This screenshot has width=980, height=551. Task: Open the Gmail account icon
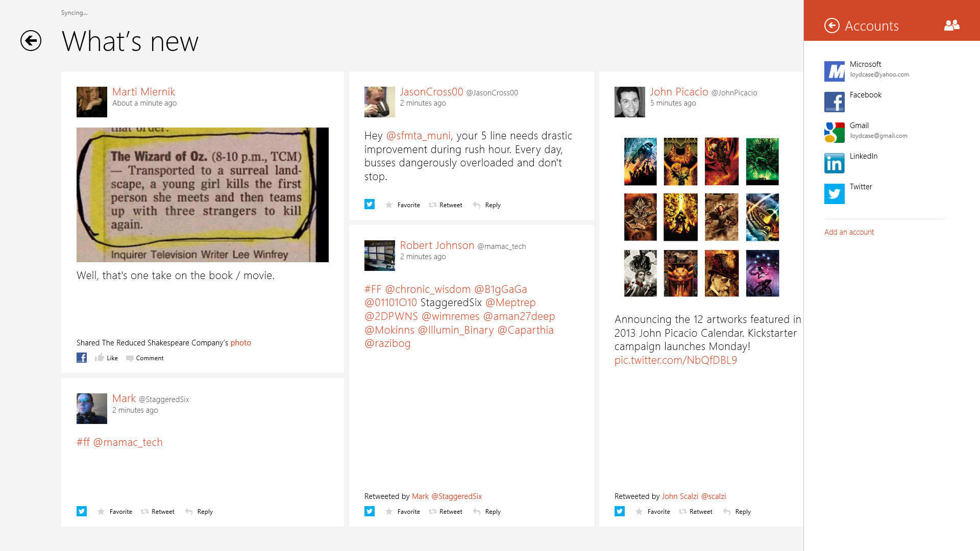pos(834,133)
